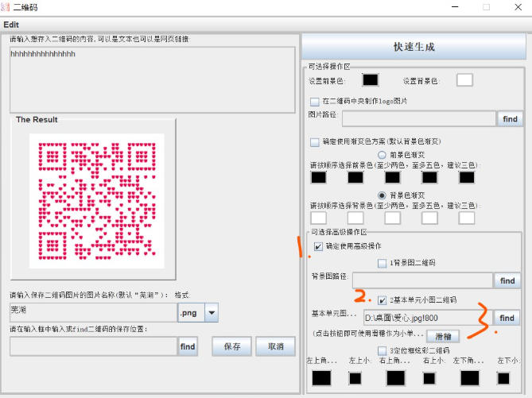Click the 保存 save button
The image size is (532, 398).
pyautogui.click(x=231, y=347)
